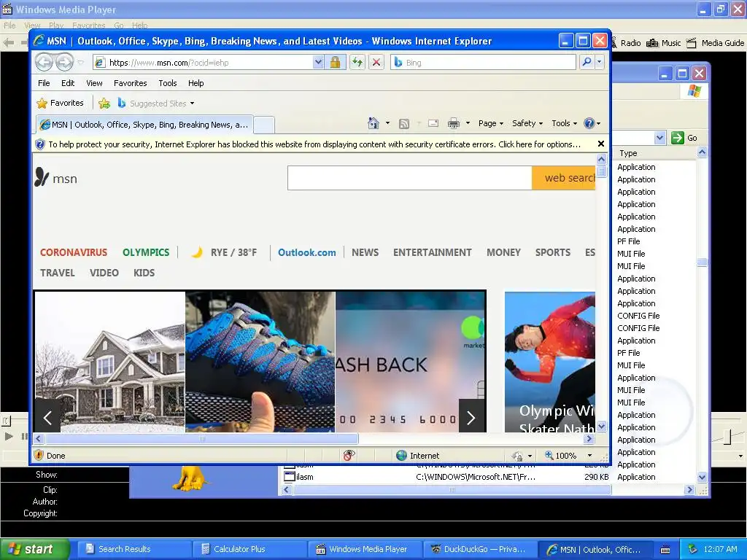Viewport: 747px width, 560px height.
Task: Click the Outlook.com link
Action: (x=307, y=252)
